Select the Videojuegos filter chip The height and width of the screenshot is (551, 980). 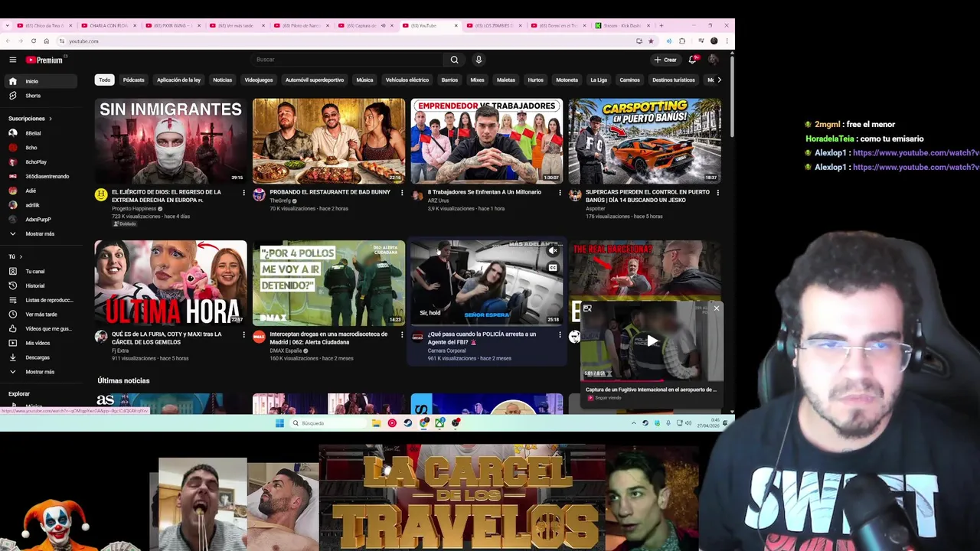(258, 80)
